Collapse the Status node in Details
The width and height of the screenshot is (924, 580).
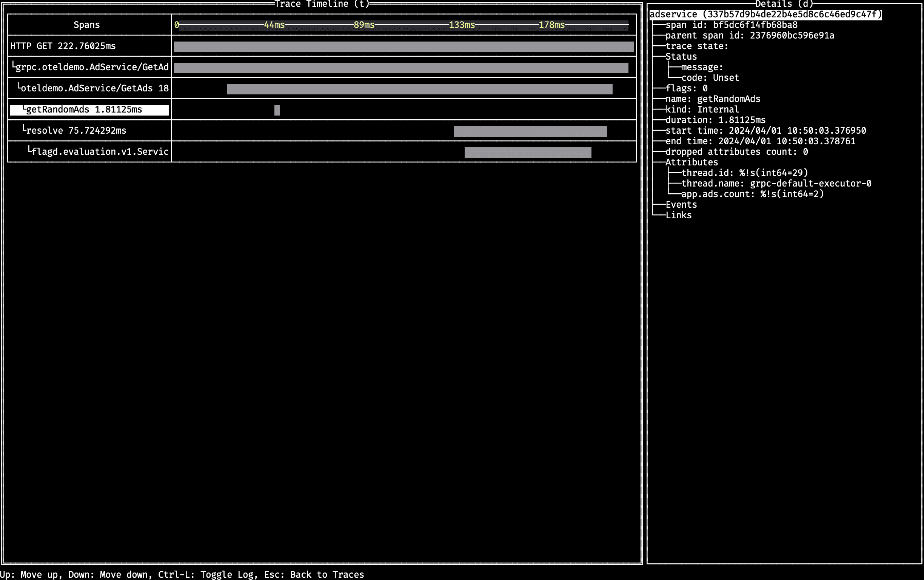pos(681,57)
